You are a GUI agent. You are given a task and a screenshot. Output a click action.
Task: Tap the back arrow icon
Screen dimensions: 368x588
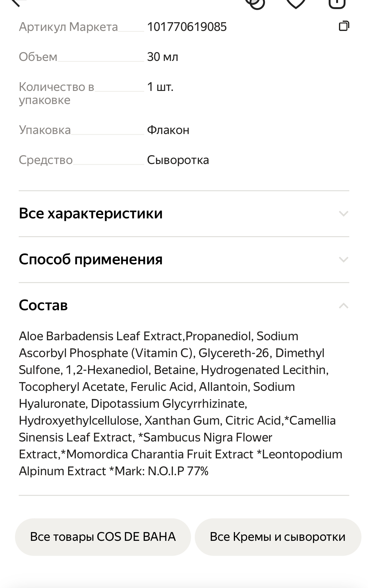click(18, 2)
